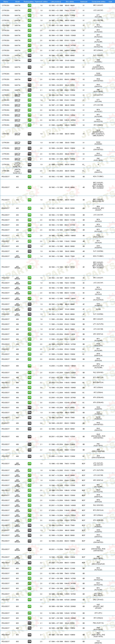The height and width of the screenshot is (644, 115).
Task: Click petrol icon in 406 Break L6A (XU7JP) row
Action: pos(30,464)
